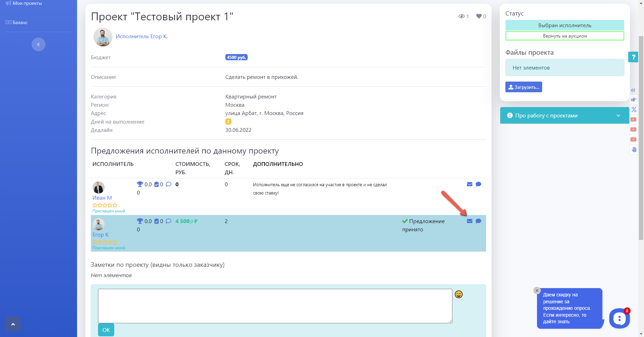The image size is (644, 337).
Task: Click the 'Загрузить...' upload button
Action: tap(524, 87)
